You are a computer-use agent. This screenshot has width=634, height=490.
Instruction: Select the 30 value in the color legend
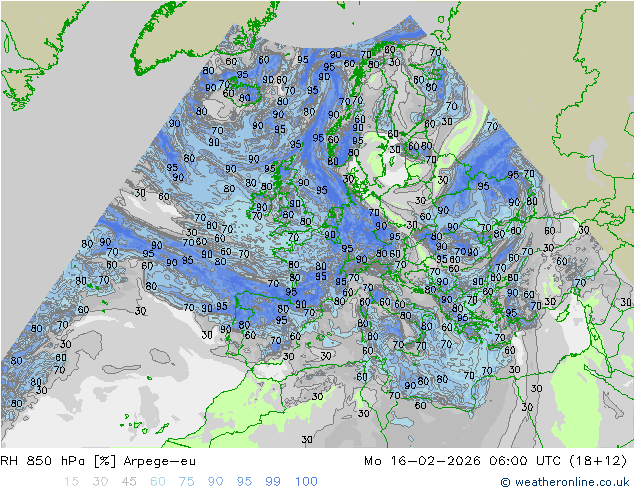pyautogui.click(x=100, y=482)
